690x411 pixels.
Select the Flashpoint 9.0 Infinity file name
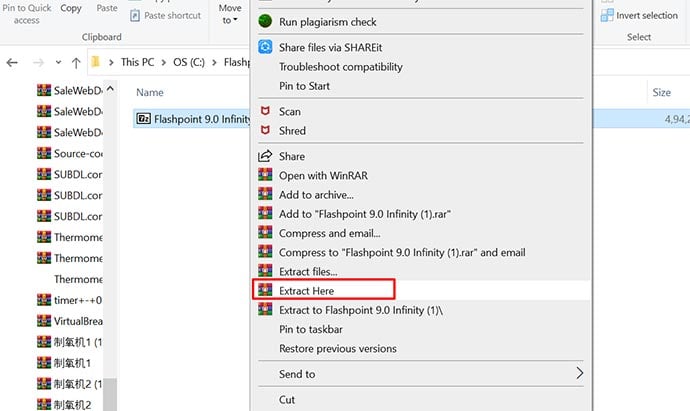coord(202,119)
